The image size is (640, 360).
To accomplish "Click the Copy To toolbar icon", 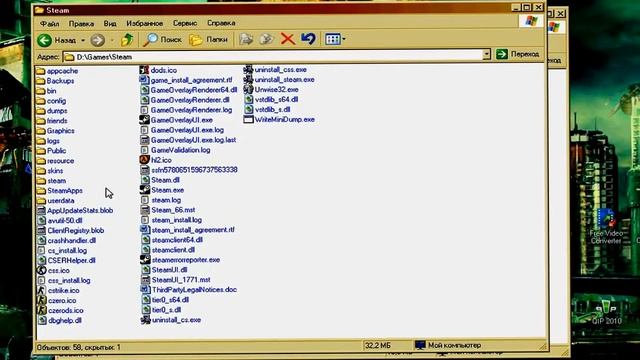I will [x=267, y=39].
